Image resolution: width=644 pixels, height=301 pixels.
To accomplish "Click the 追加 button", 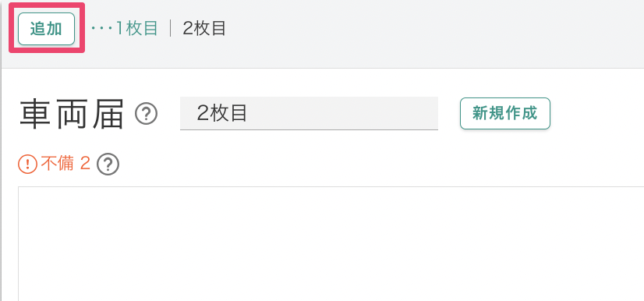I will [x=47, y=29].
